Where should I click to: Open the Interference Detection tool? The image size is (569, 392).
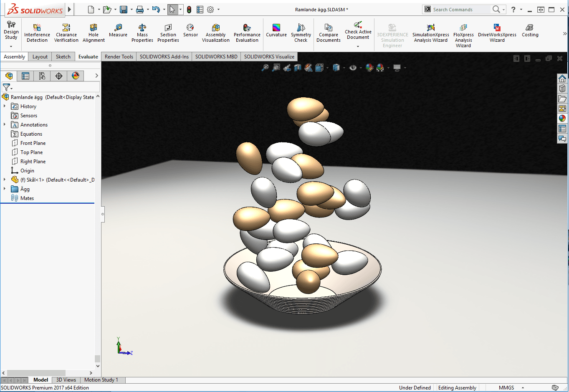37,33
